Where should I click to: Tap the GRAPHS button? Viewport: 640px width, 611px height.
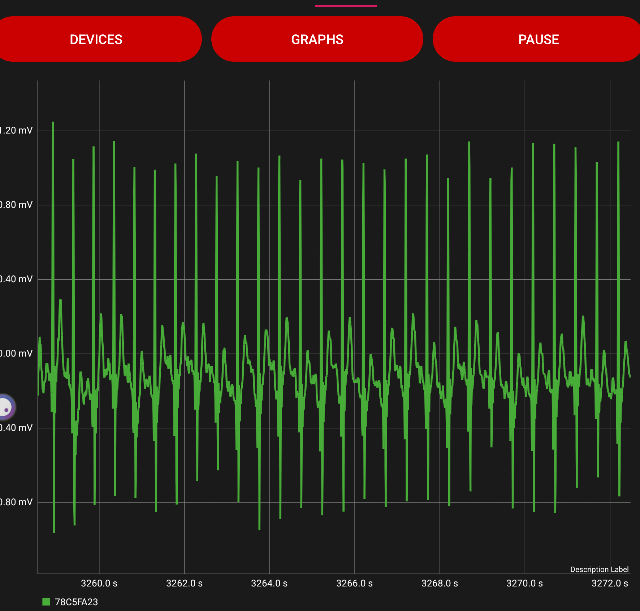click(x=317, y=39)
